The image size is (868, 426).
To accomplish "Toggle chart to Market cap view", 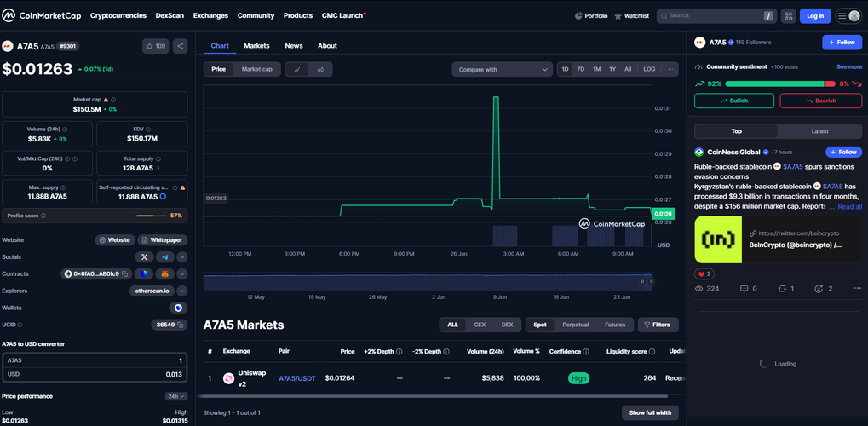I will (x=256, y=69).
